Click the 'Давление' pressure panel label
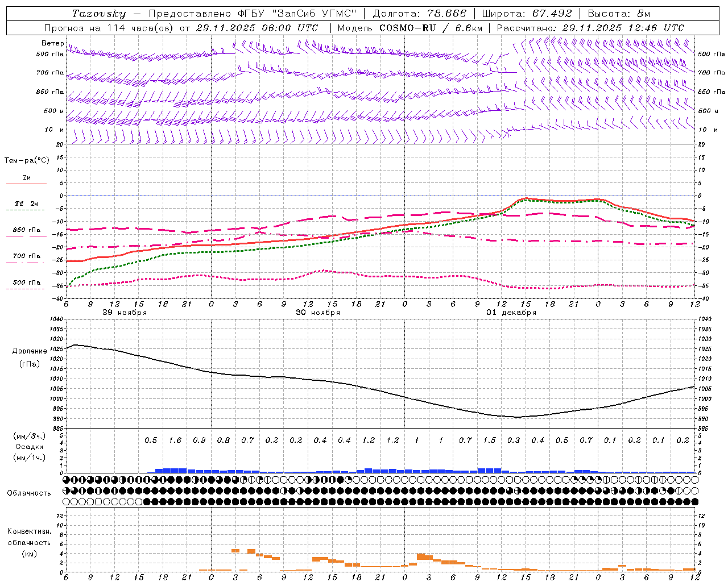Image resolution: width=728 pixels, height=582 pixels. point(30,351)
